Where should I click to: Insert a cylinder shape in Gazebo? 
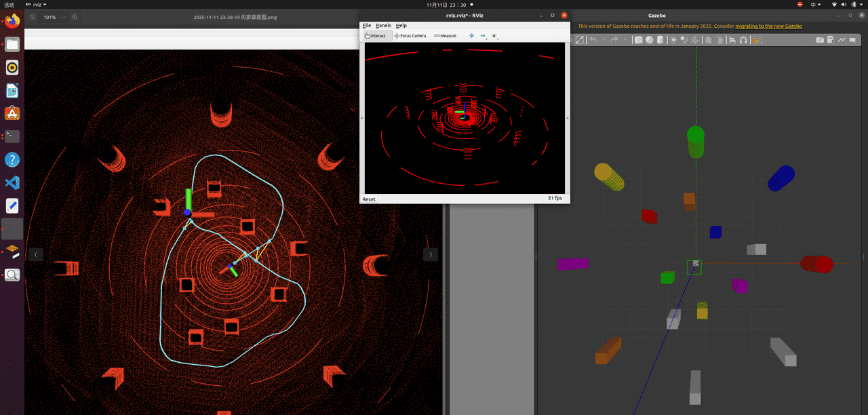(x=660, y=40)
